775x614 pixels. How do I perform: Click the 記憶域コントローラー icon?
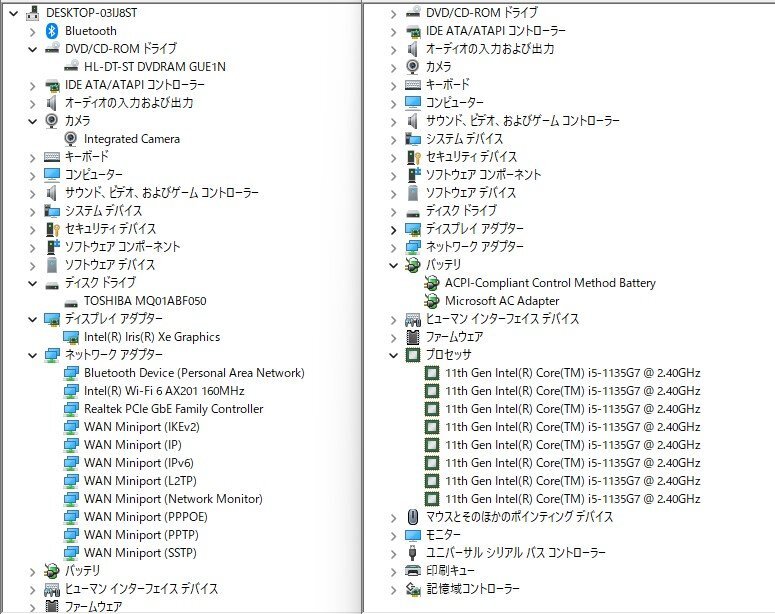click(x=413, y=589)
